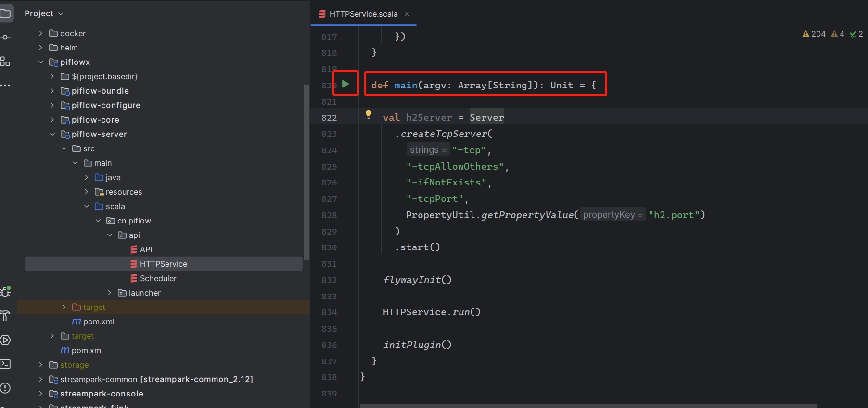Expand the streampark-console module
Viewport: 868px width, 408px height.
[41, 394]
